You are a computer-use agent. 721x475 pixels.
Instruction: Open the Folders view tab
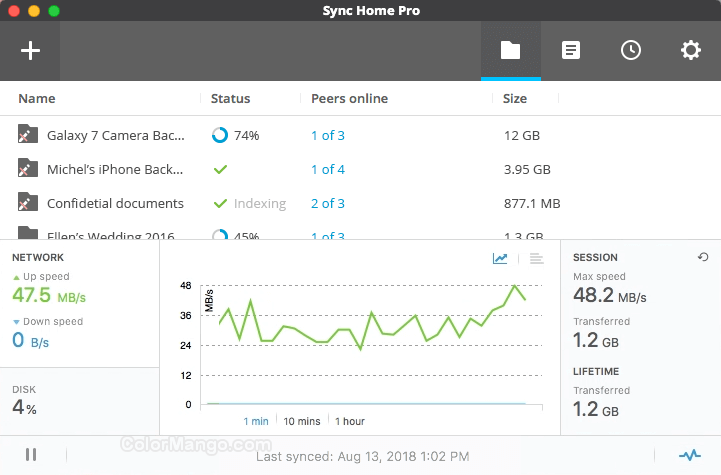point(510,50)
